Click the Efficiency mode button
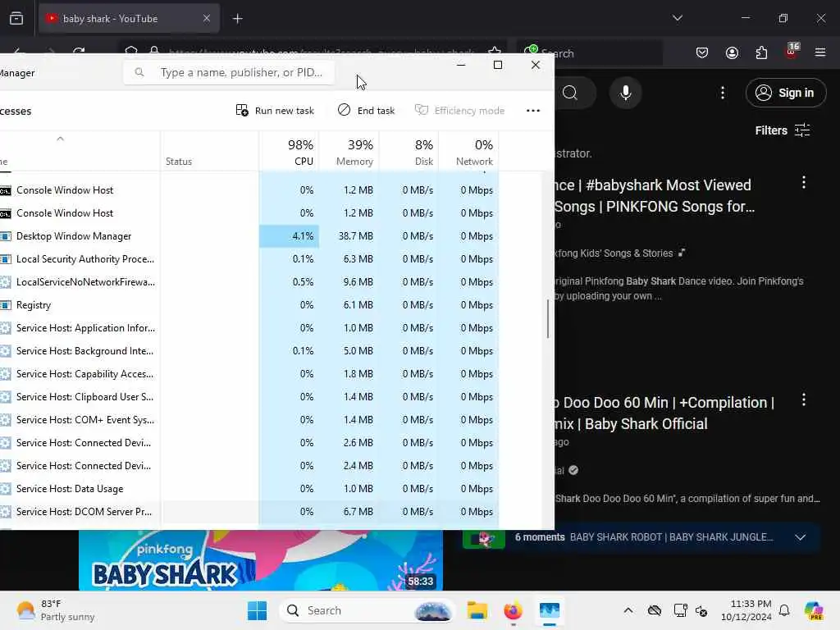This screenshot has width=840, height=630. [459, 111]
